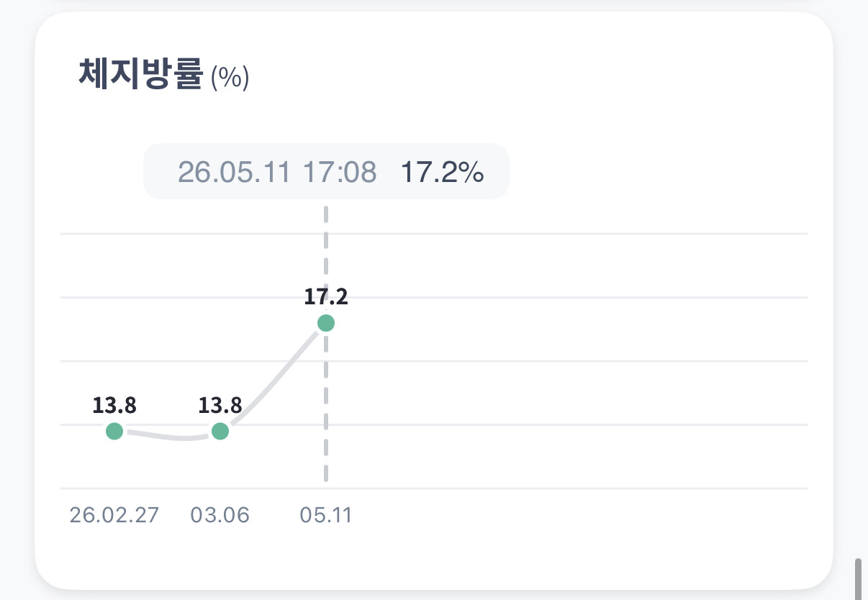Click the 17.2% value in tooltip
Image resolution: width=868 pixels, height=600 pixels.
(x=442, y=173)
